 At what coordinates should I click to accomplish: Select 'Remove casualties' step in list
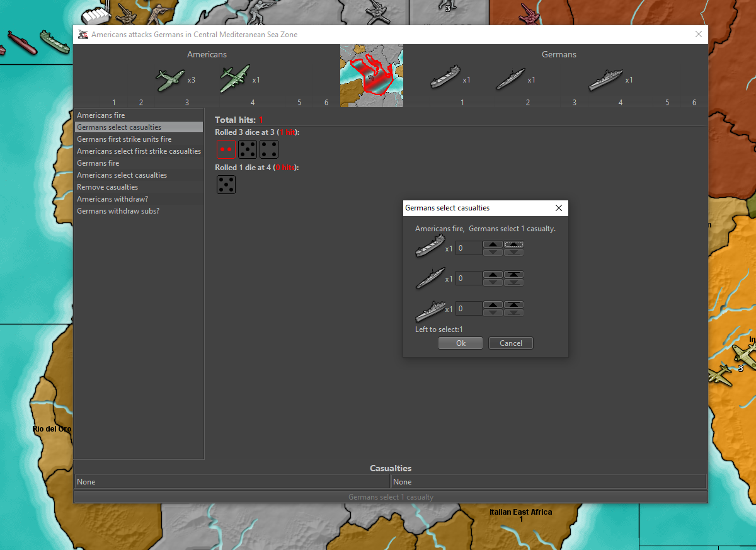tap(107, 187)
